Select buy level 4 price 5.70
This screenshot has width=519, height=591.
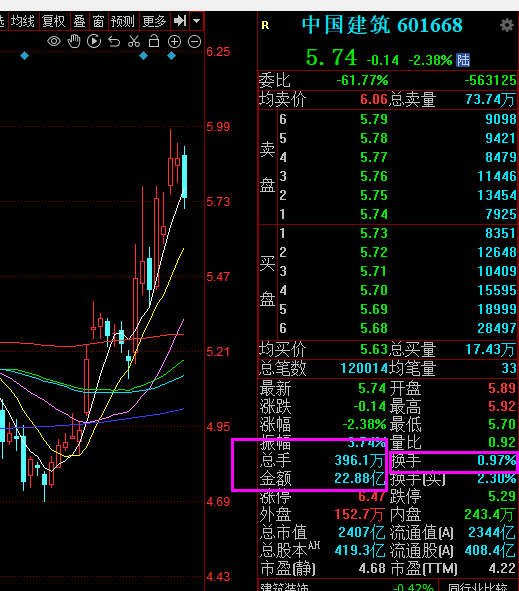point(374,290)
